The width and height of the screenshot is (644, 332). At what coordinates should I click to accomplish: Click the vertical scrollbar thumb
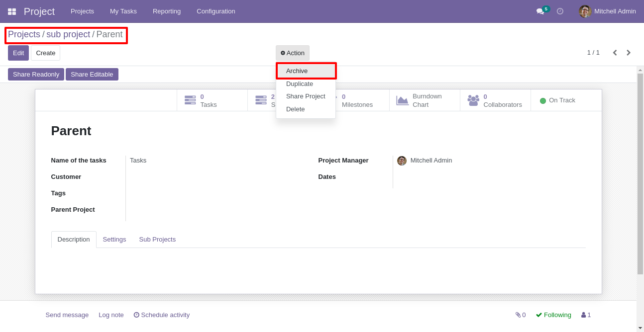click(640, 174)
